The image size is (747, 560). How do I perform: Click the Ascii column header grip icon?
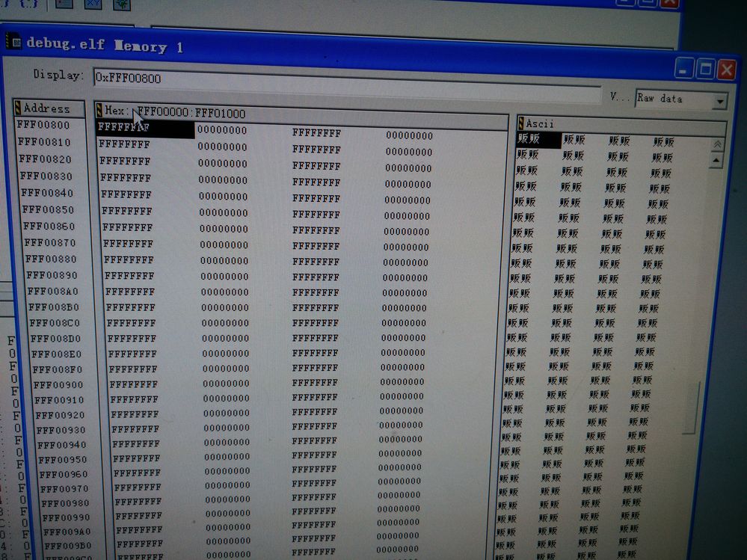tap(520, 123)
